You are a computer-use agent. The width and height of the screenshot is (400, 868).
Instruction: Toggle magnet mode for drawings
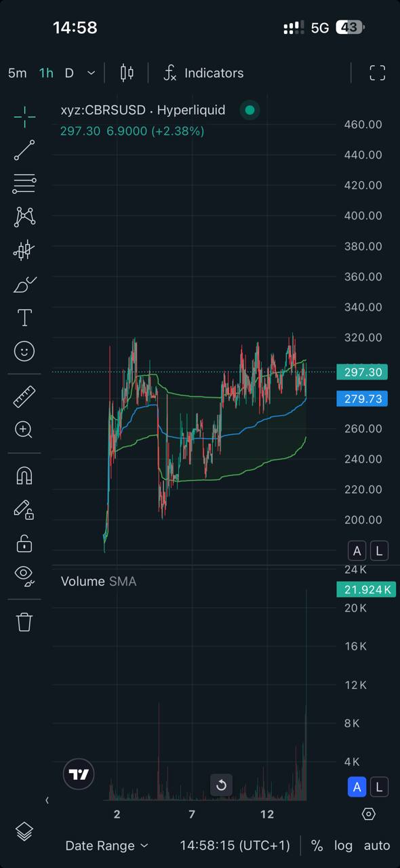[x=24, y=476]
